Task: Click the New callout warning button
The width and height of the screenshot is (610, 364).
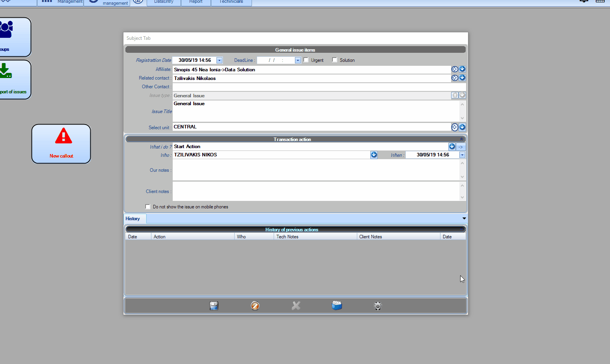Action: (x=61, y=144)
